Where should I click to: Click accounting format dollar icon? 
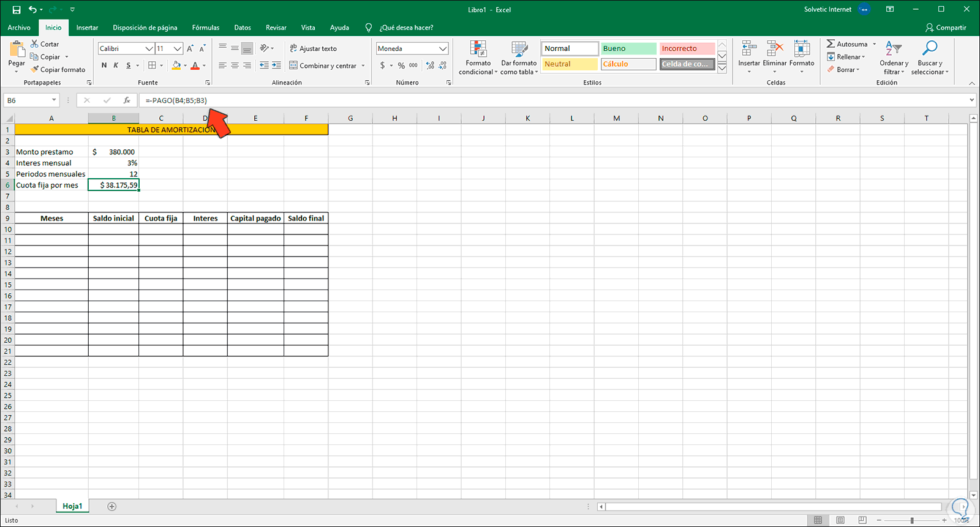tap(383, 65)
